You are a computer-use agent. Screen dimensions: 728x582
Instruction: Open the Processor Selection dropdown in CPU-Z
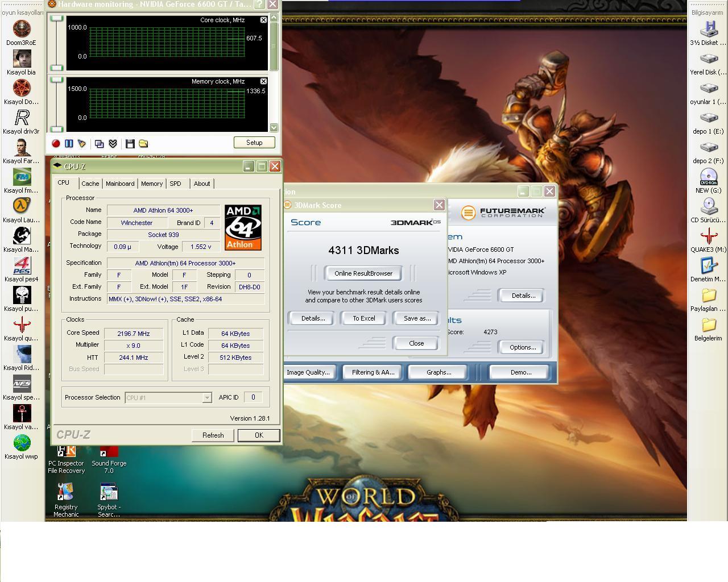168,398
